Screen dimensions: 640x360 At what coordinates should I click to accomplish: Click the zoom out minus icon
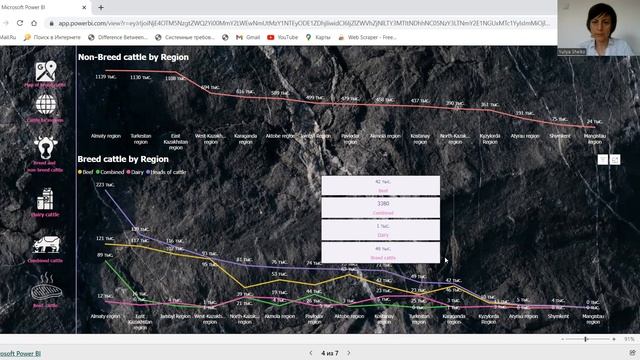coord(562,339)
